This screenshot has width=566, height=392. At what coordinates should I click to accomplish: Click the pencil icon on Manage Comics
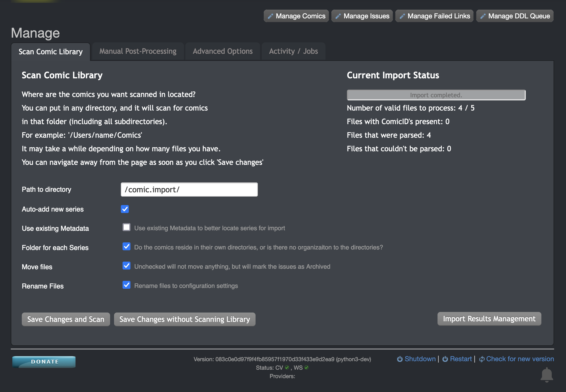pos(270,16)
